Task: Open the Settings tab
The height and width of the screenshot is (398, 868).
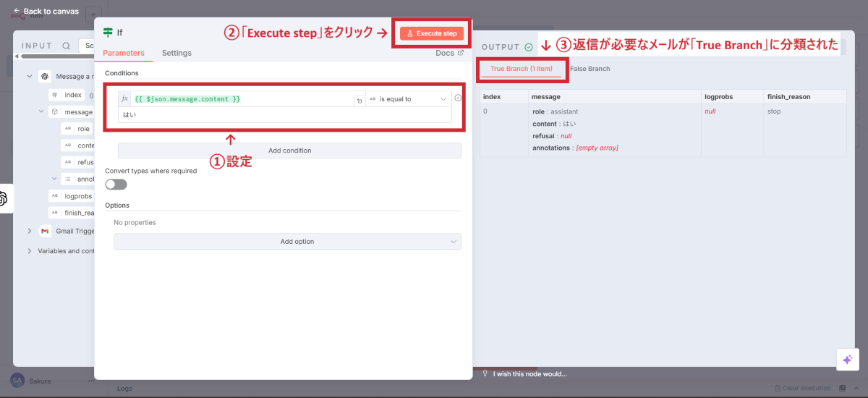Action: [x=176, y=53]
